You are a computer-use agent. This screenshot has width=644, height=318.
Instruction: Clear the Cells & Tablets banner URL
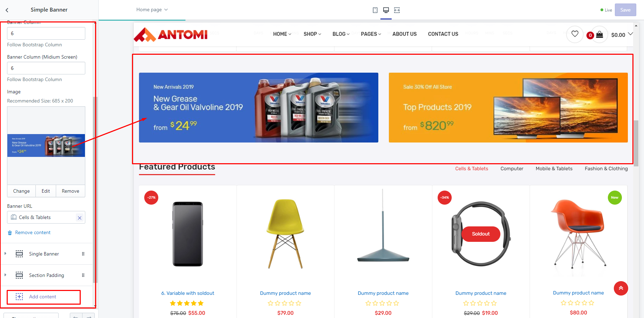click(80, 218)
